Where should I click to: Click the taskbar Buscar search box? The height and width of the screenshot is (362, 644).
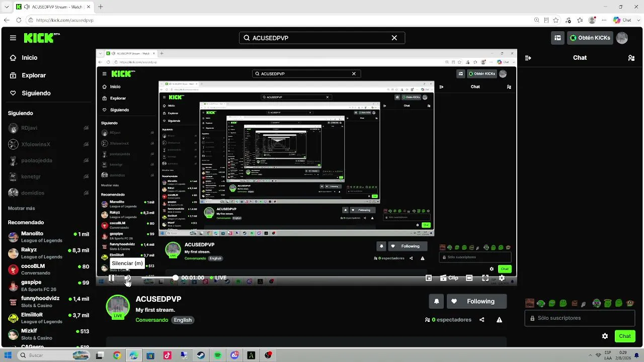click(53, 355)
